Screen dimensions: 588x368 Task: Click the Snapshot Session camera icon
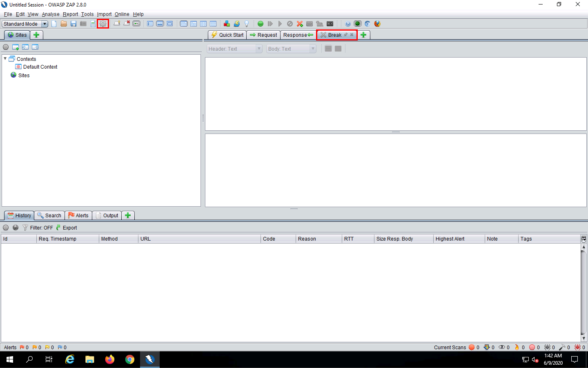click(83, 24)
